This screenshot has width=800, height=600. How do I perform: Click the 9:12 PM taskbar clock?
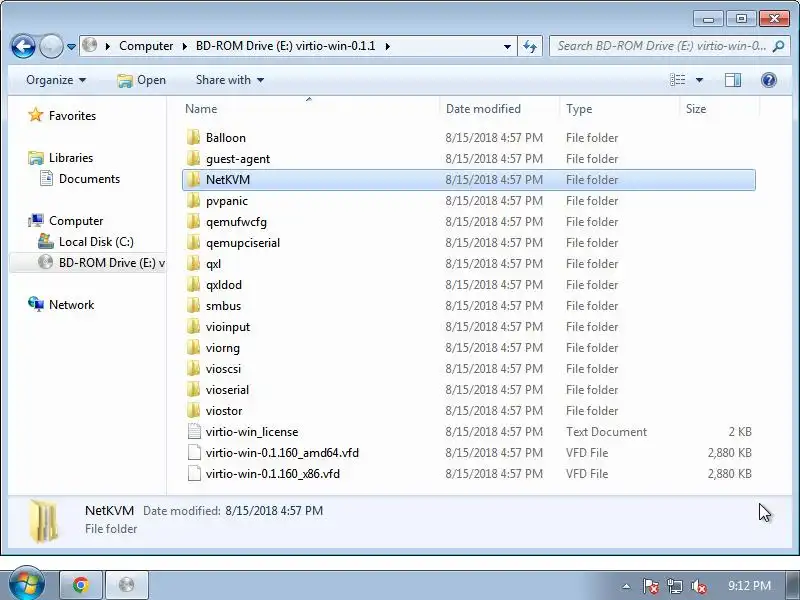pyautogui.click(x=749, y=585)
